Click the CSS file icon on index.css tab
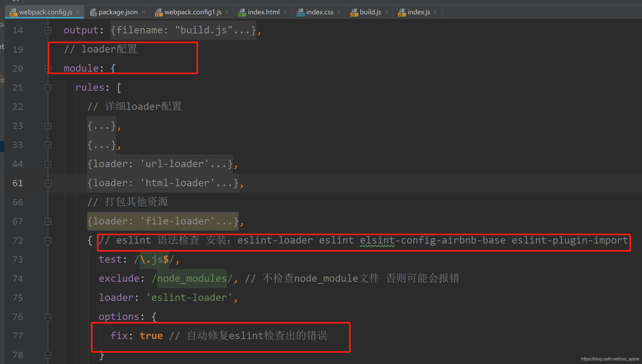 point(300,12)
